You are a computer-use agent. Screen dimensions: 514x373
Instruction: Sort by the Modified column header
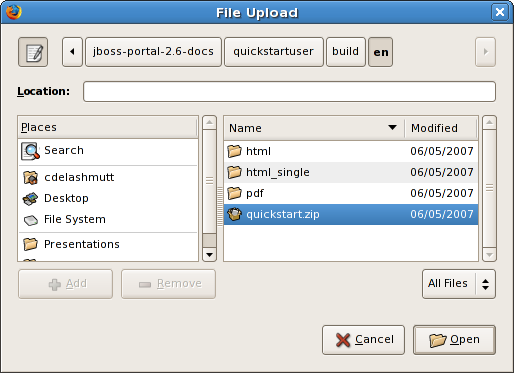(x=441, y=128)
